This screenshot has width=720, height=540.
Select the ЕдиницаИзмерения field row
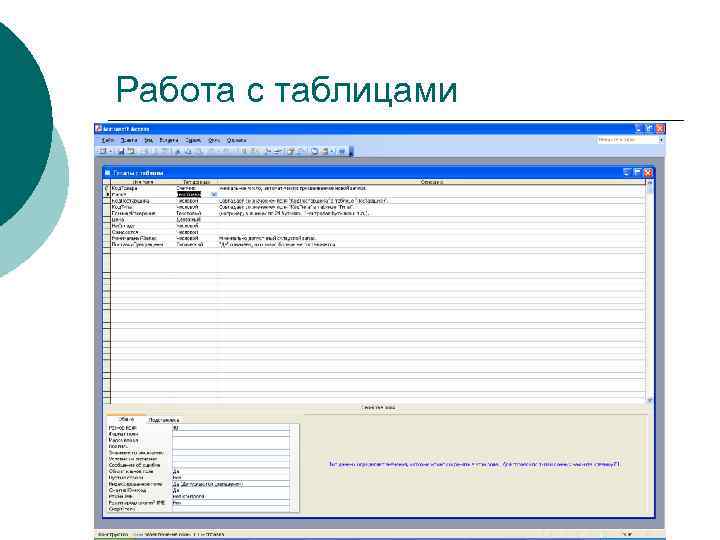point(374,213)
